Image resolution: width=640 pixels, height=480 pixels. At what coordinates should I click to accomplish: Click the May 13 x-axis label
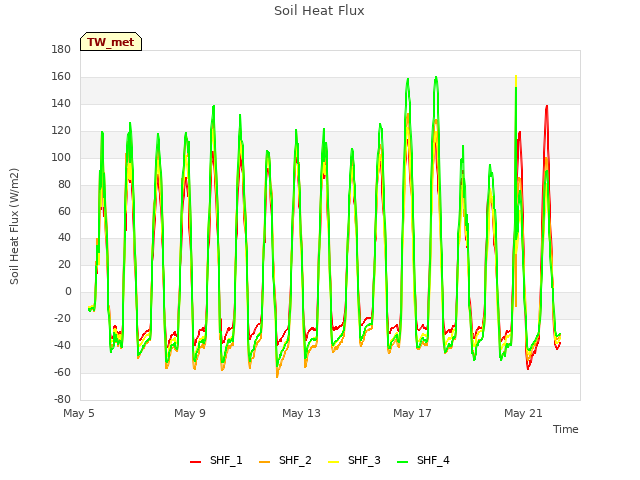click(x=301, y=413)
